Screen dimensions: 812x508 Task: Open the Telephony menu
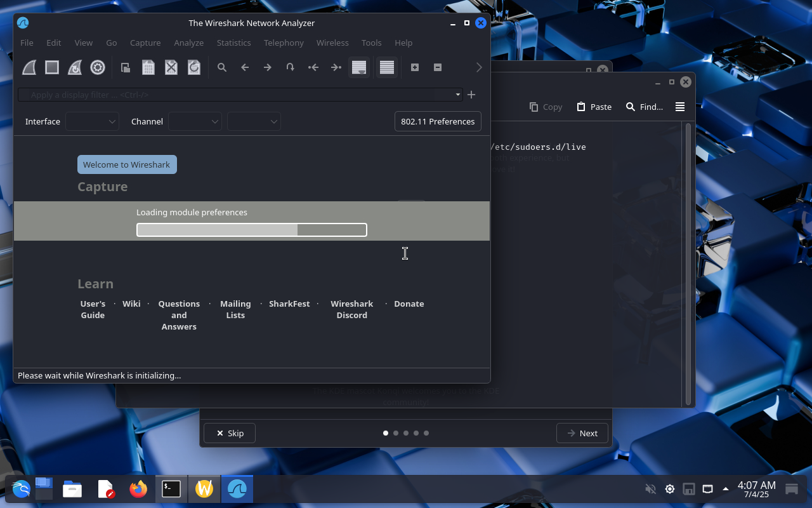point(284,43)
